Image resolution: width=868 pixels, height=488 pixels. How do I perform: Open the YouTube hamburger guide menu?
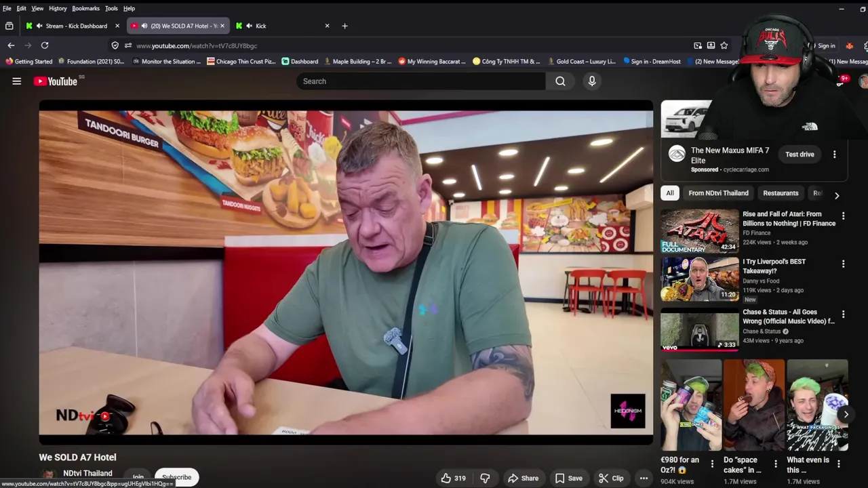[x=17, y=81]
